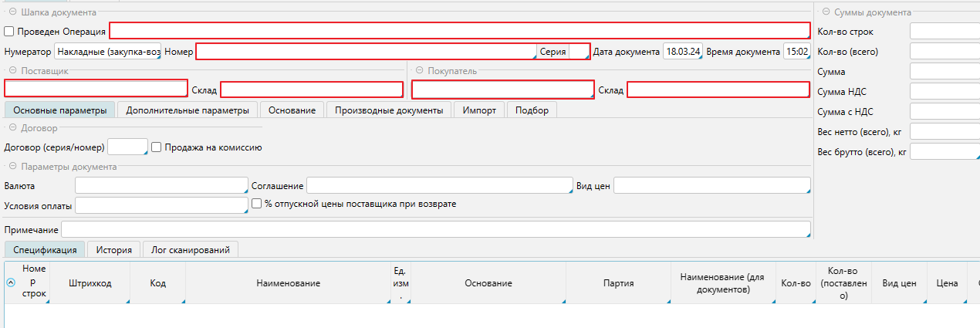This screenshot has width=980, height=328.
Task: Sort the table by the 'Штрихкод' column header
Action: [x=90, y=283]
